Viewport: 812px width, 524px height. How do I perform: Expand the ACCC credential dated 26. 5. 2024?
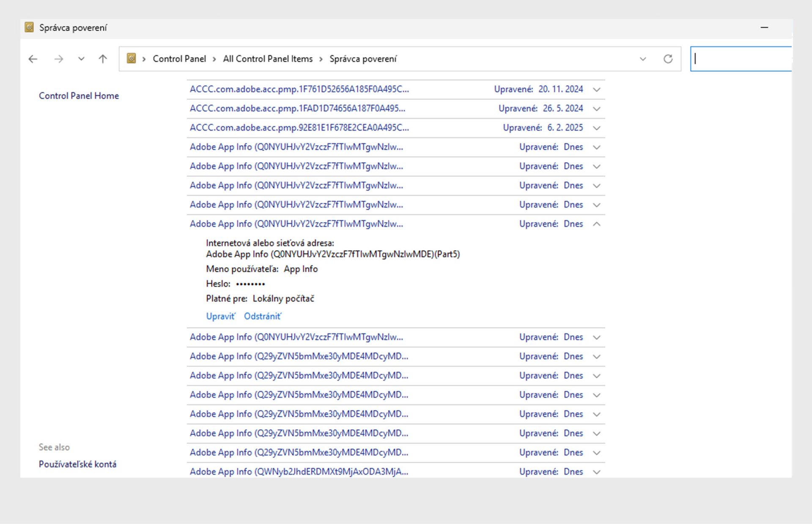[597, 109]
